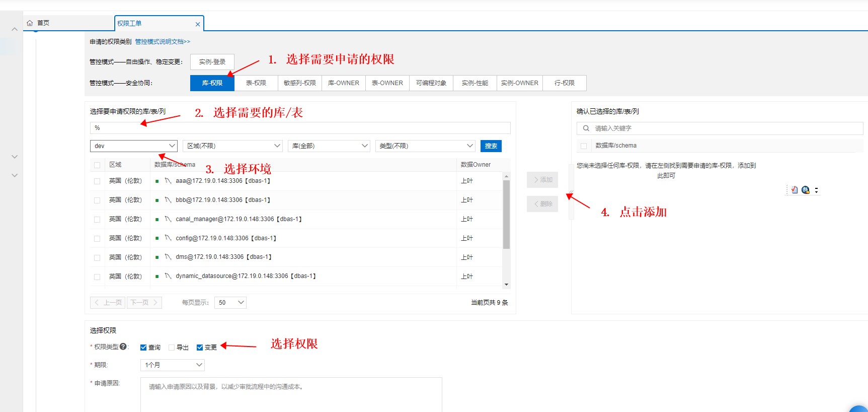Check the dynamic_datasource row checkbox

click(97, 277)
